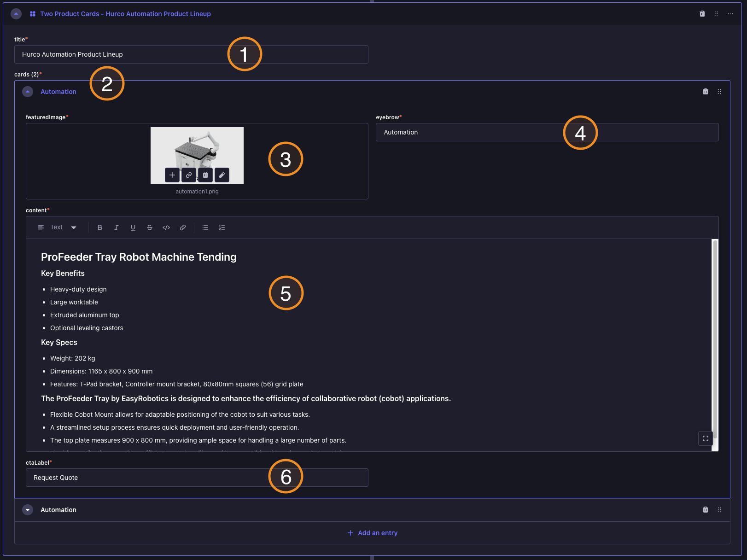This screenshot has width=747, height=560.
Task: Grab the collapsed Automation card drag handle
Action: pyautogui.click(x=719, y=510)
